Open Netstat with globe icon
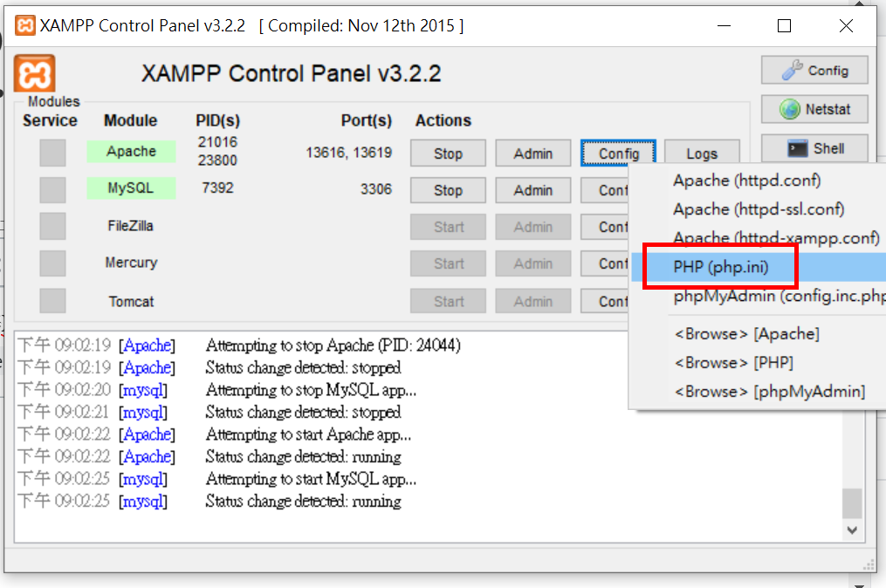The width and height of the screenshot is (886, 588). point(814,109)
